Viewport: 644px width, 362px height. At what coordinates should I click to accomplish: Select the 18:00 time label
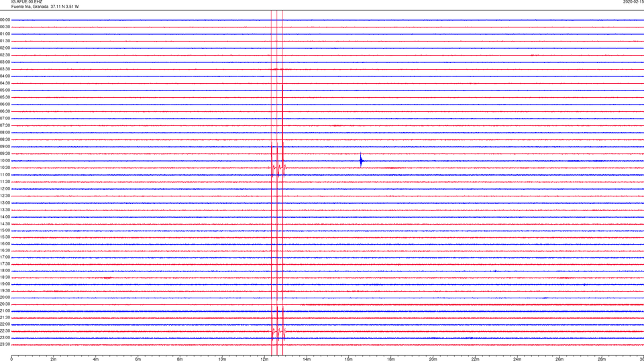(5, 270)
